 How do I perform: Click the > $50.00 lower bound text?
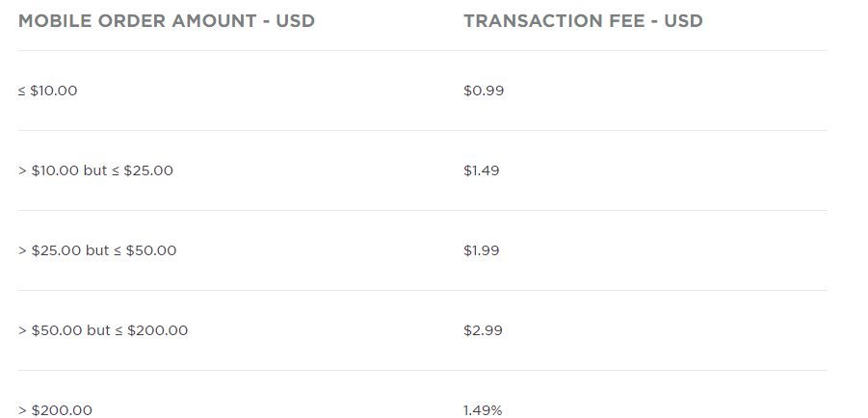[x=49, y=330]
